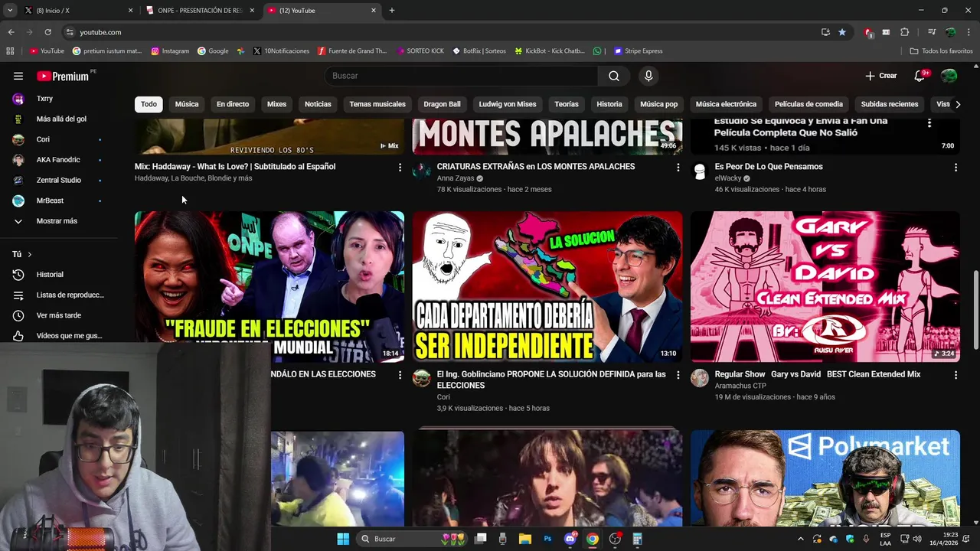
Task: Open Windows Start menu
Action: pos(343,539)
